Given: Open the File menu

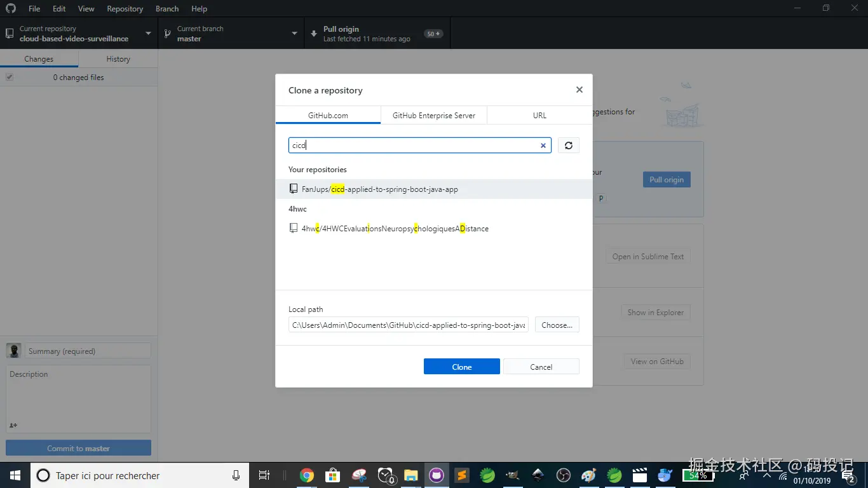Looking at the screenshot, I should pyautogui.click(x=34, y=9).
